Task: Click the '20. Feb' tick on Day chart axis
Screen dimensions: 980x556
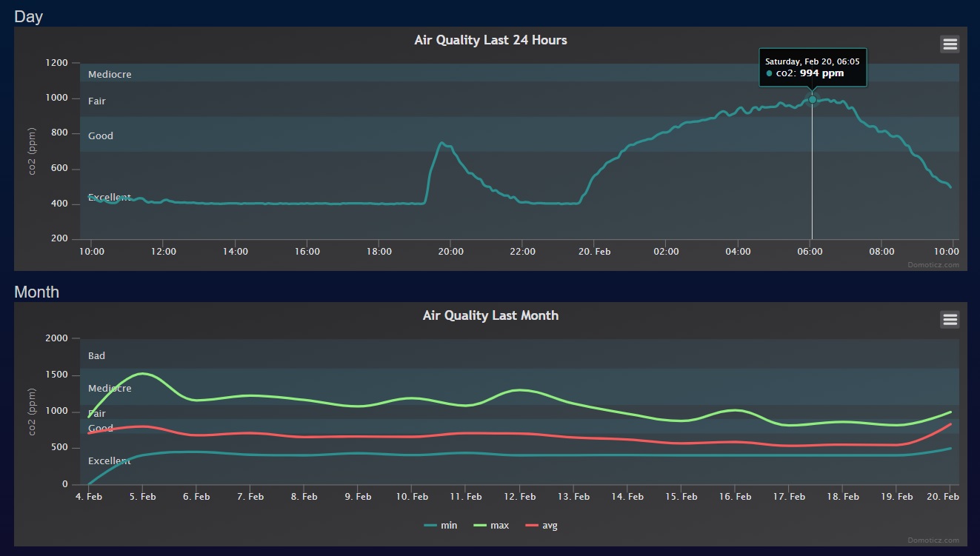Action: pos(594,252)
